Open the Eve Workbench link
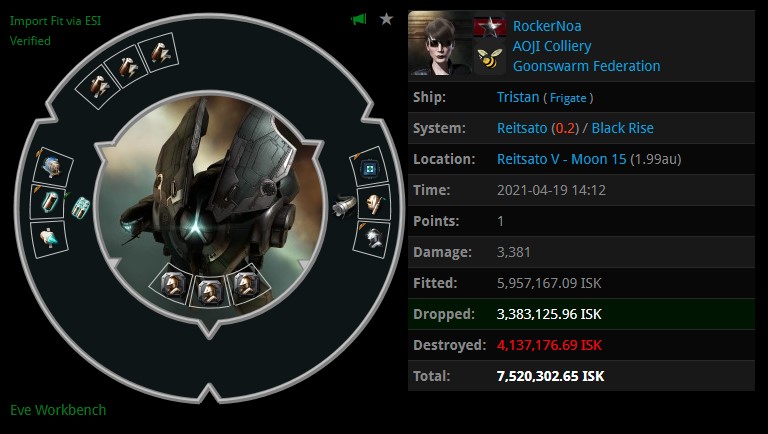This screenshot has width=768, height=434. 58,410
